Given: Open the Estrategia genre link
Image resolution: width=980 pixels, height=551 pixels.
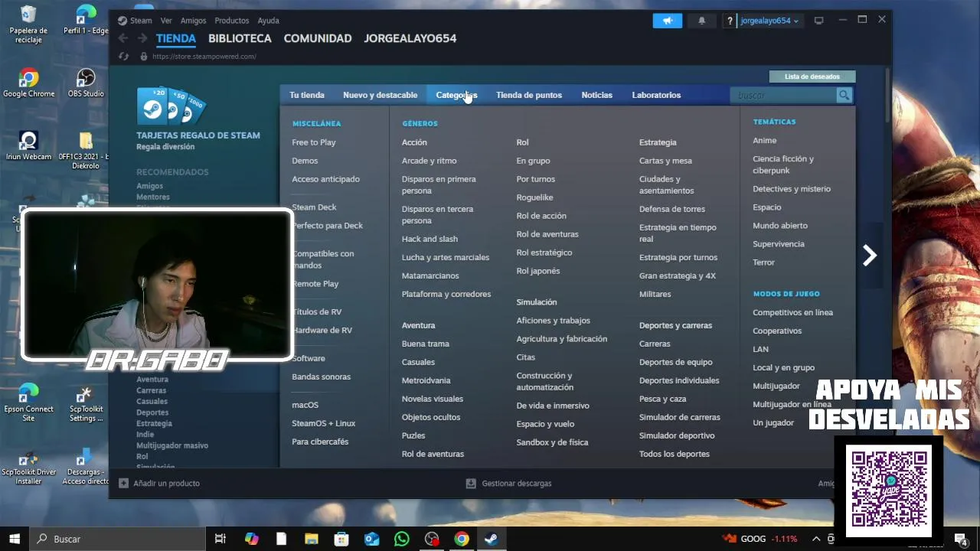Looking at the screenshot, I should click(x=658, y=142).
